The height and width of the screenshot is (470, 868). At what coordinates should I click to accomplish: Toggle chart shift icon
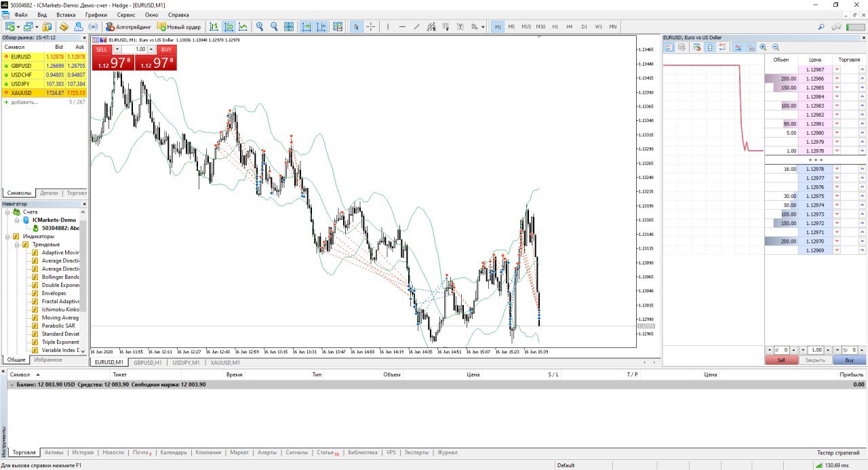click(321, 27)
